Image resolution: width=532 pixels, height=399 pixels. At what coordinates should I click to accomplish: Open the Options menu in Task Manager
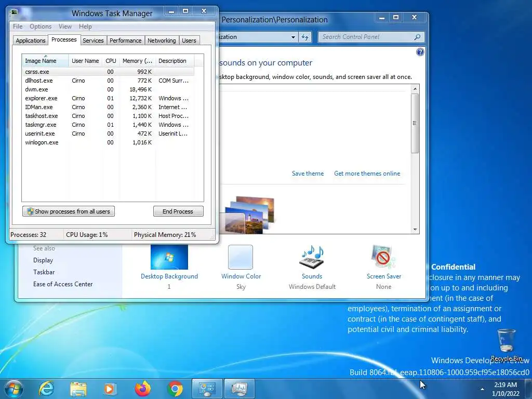coord(41,26)
